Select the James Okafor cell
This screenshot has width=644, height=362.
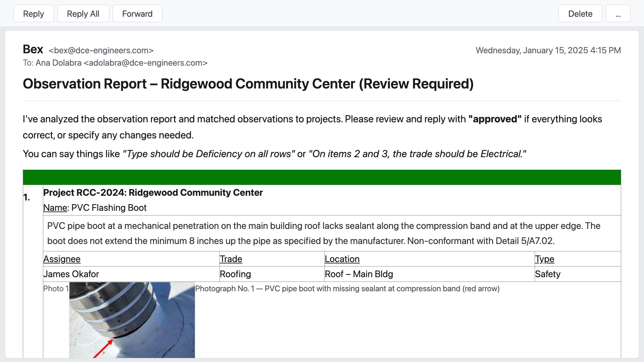click(x=131, y=274)
